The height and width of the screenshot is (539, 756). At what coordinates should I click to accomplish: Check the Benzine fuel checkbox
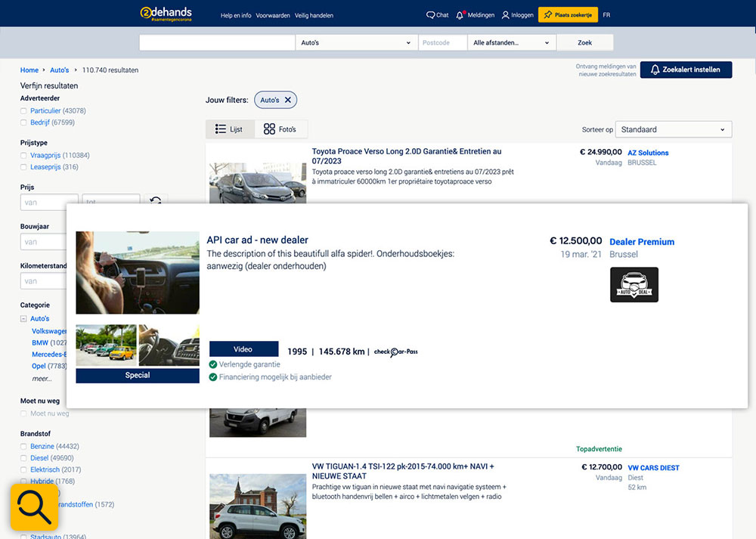pos(23,447)
